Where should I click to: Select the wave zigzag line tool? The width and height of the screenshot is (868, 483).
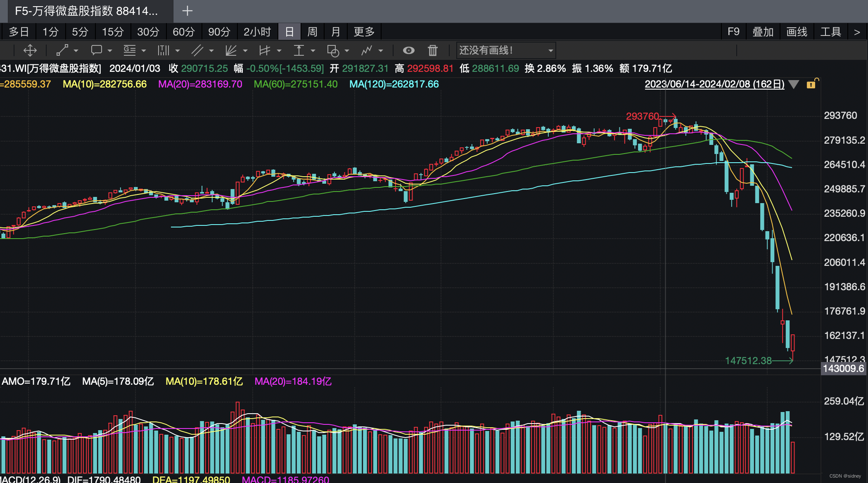(x=367, y=50)
